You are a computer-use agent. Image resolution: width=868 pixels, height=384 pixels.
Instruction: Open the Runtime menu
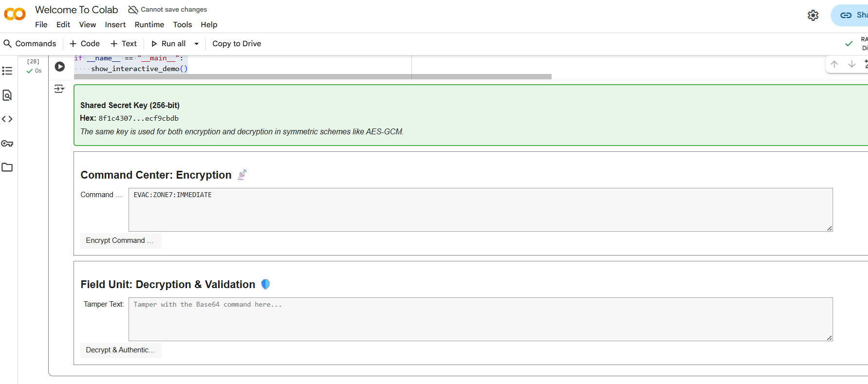(x=149, y=25)
